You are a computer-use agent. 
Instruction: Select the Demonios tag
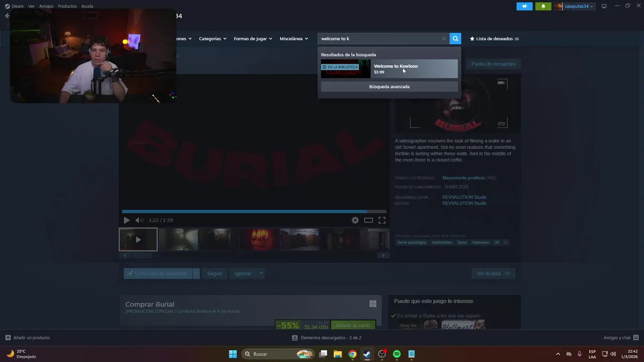pos(480,242)
